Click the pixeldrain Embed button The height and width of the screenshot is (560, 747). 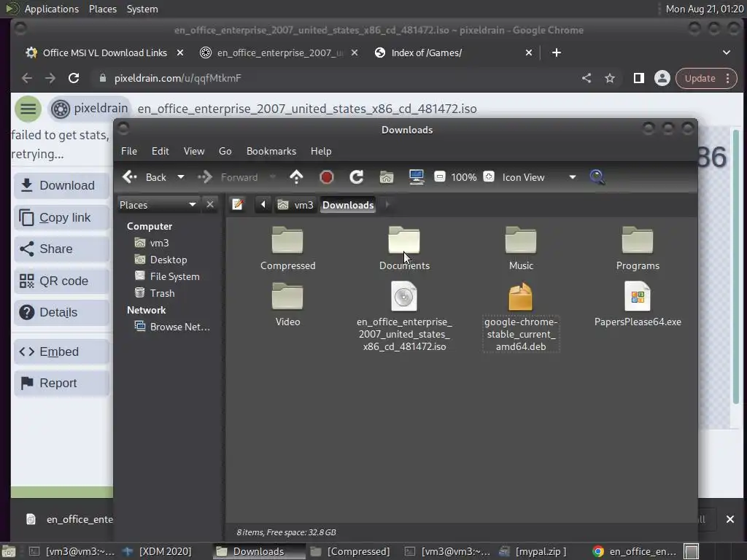point(62,351)
